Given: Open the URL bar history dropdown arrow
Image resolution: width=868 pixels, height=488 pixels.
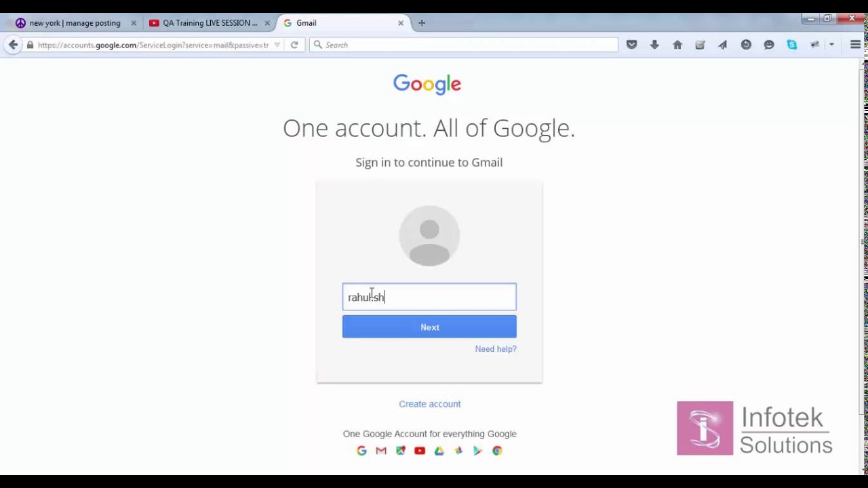Looking at the screenshot, I should click(x=277, y=45).
